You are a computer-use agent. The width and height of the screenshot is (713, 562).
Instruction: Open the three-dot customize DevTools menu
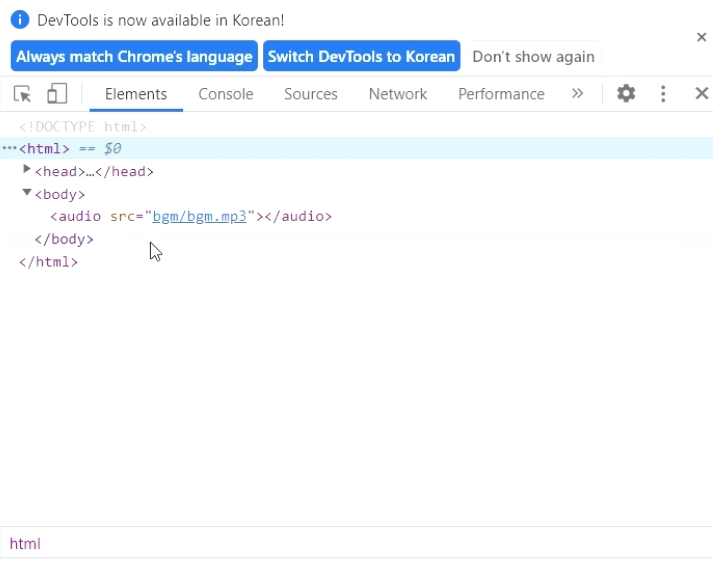click(663, 94)
